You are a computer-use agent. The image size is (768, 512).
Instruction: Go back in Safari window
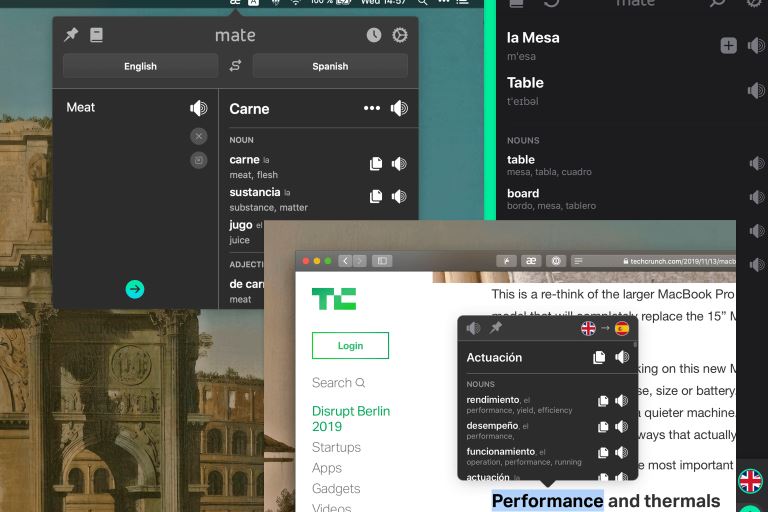[345, 261]
